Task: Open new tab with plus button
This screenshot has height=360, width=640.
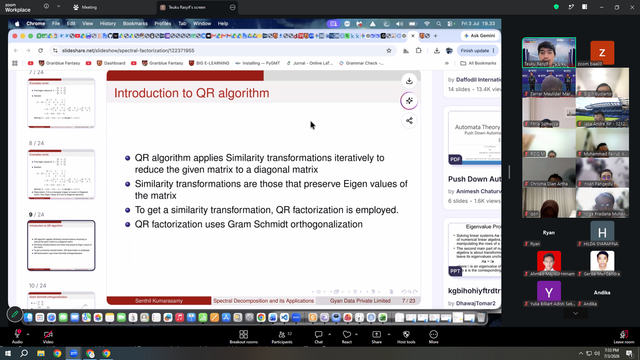Action: coord(436,36)
